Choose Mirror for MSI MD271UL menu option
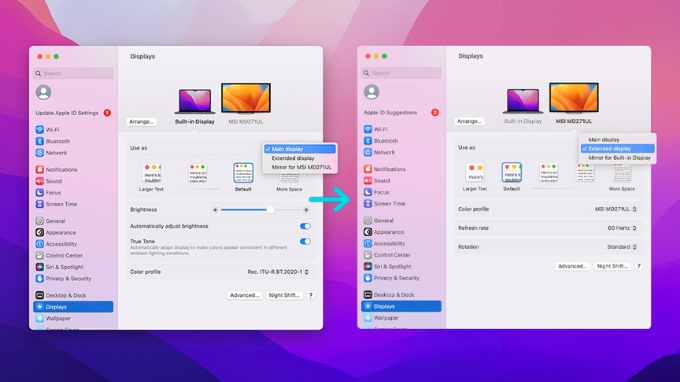The height and width of the screenshot is (382, 680). click(x=301, y=167)
